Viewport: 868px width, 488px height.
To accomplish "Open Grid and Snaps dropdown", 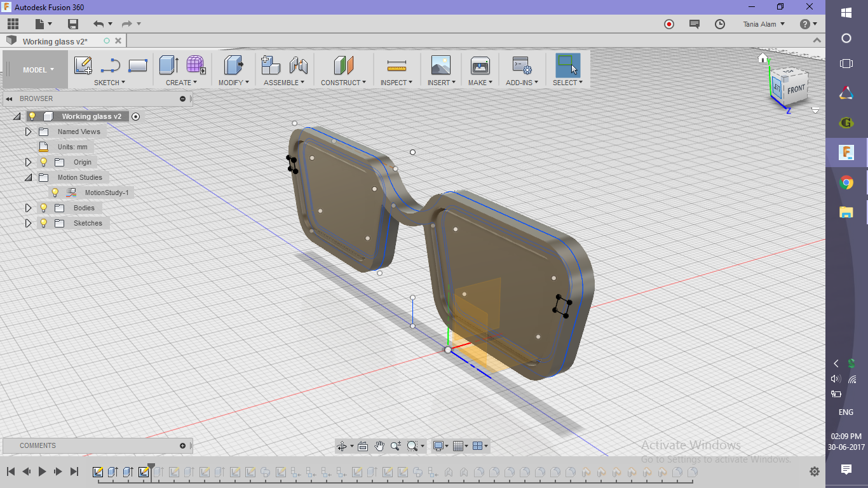I will tap(461, 446).
